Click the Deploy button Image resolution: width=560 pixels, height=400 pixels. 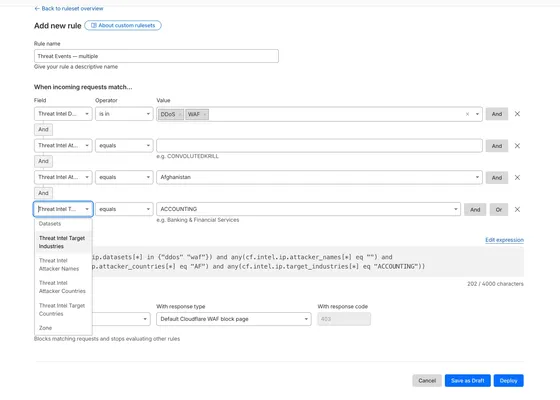coord(508,381)
